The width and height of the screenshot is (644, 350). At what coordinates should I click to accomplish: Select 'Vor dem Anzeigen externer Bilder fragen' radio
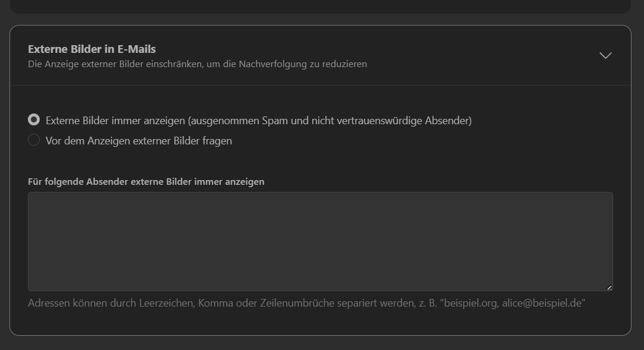click(34, 140)
